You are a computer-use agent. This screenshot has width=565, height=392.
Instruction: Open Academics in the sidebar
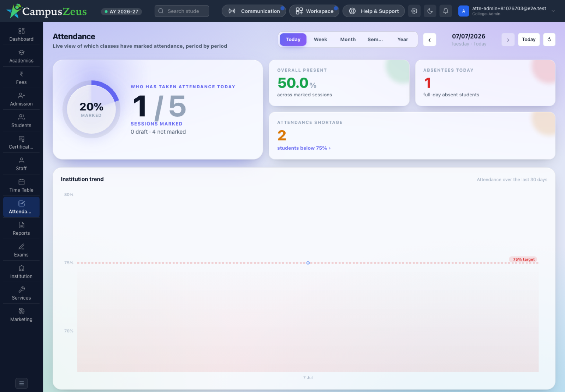click(x=21, y=56)
